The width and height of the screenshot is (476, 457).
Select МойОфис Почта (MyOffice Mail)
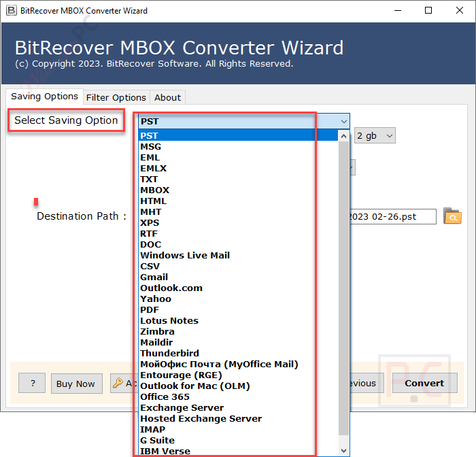click(238, 364)
